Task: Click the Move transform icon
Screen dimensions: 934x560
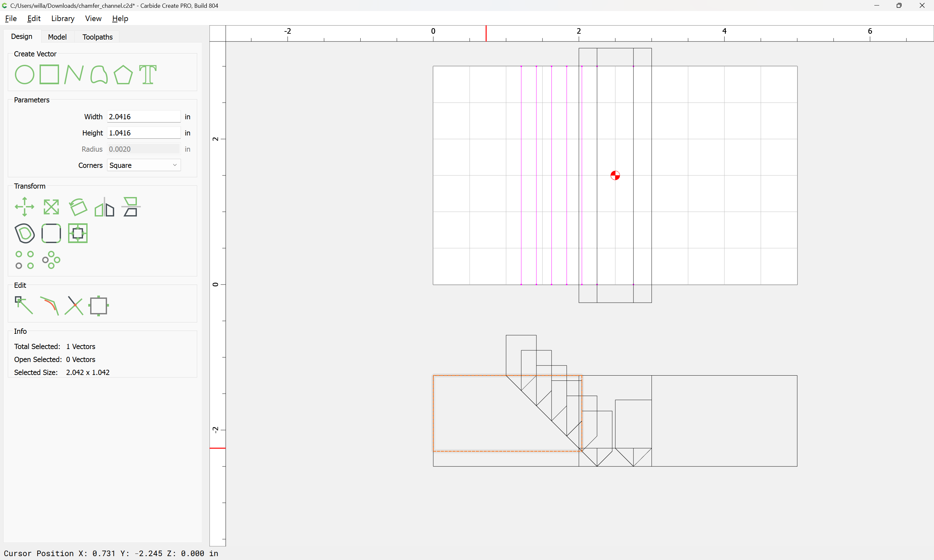Action: coord(25,207)
